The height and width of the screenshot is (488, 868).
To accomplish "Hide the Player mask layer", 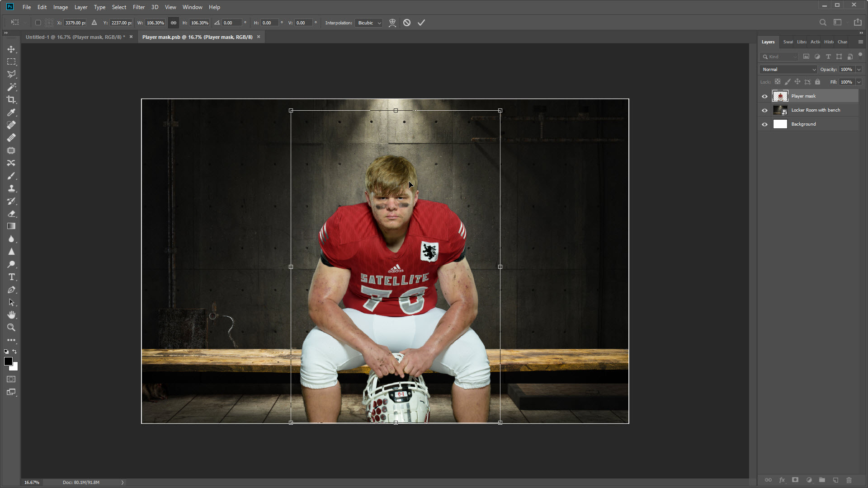I will point(764,96).
